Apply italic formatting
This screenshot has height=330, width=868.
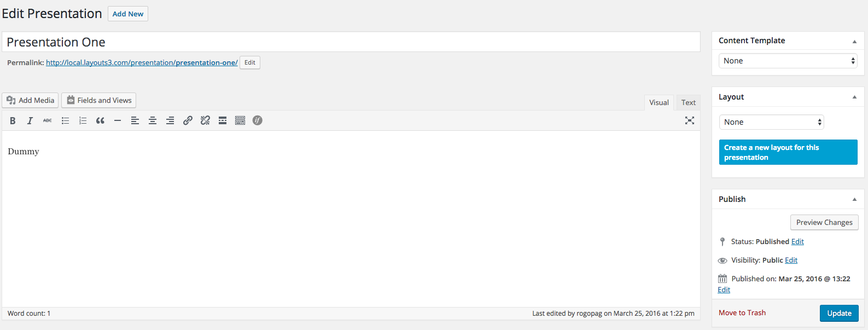click(x=30, y=120)
